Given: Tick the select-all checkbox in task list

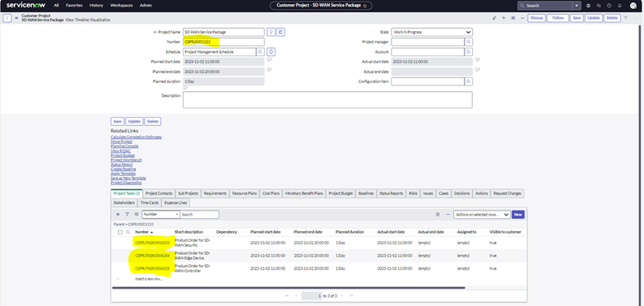Looking at the screenshot, I should tap(120, 232).
